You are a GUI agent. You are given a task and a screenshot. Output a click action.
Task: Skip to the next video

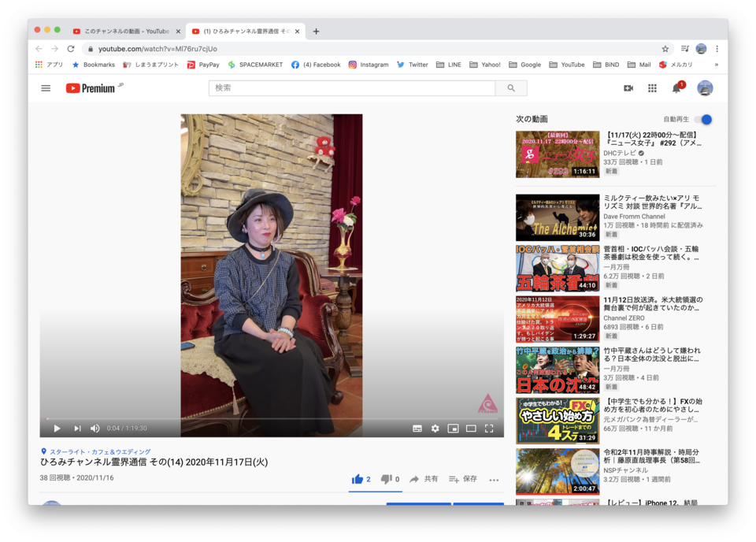tap(77, 429)
